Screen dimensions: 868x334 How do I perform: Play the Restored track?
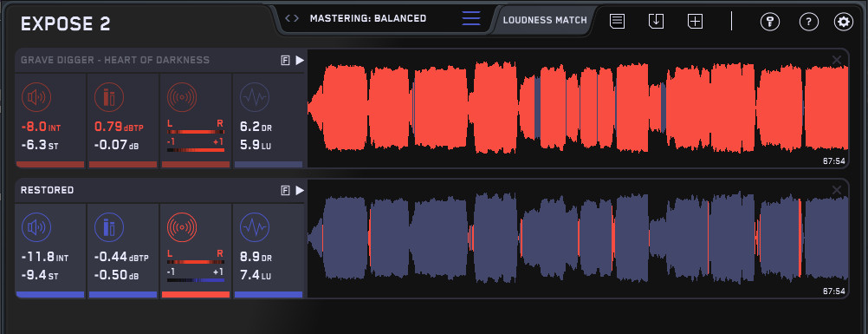click(300, 190)
